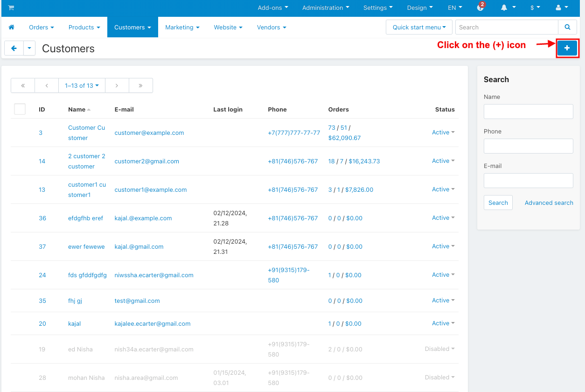This screenshot has width=585, height=392.
Task: Click the E-mail search field
Action: click(x=528, y=181)
